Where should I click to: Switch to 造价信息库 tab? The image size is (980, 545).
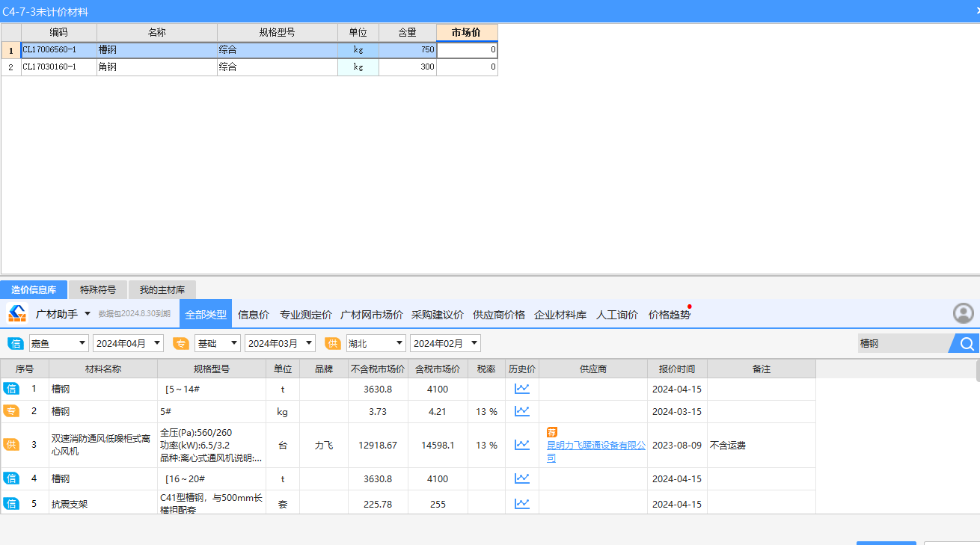[34, 290]
